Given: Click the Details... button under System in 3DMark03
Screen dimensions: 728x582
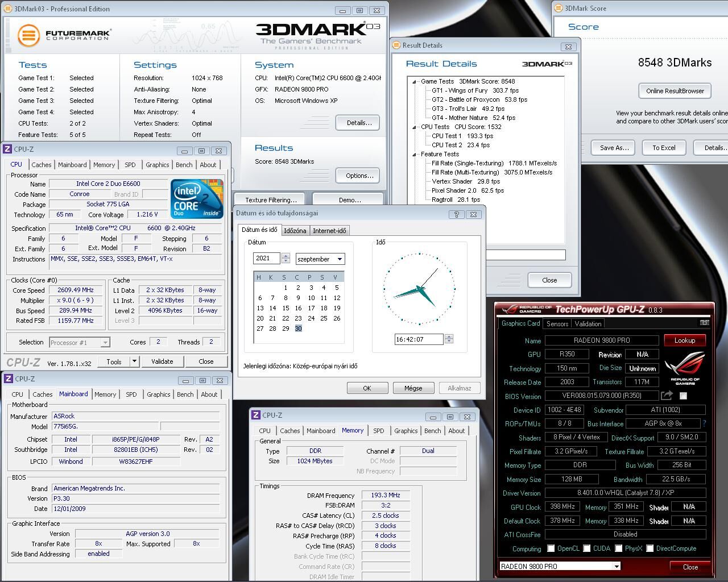Looking at the screenshot, I should (359, 123).
